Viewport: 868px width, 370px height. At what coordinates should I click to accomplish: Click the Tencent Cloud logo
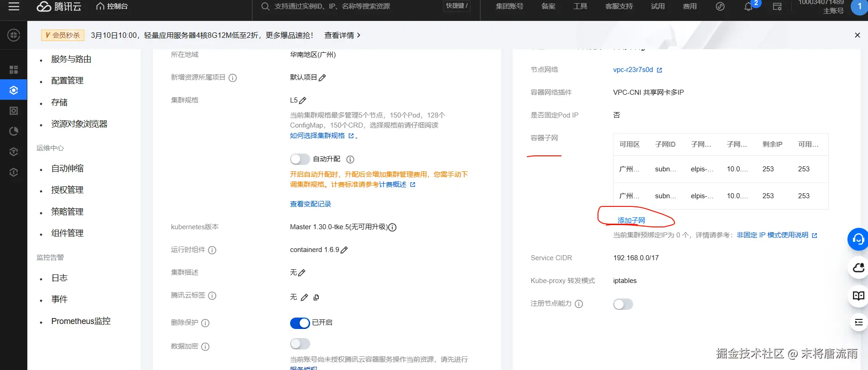pyautogui.click(x=59, y=6)
